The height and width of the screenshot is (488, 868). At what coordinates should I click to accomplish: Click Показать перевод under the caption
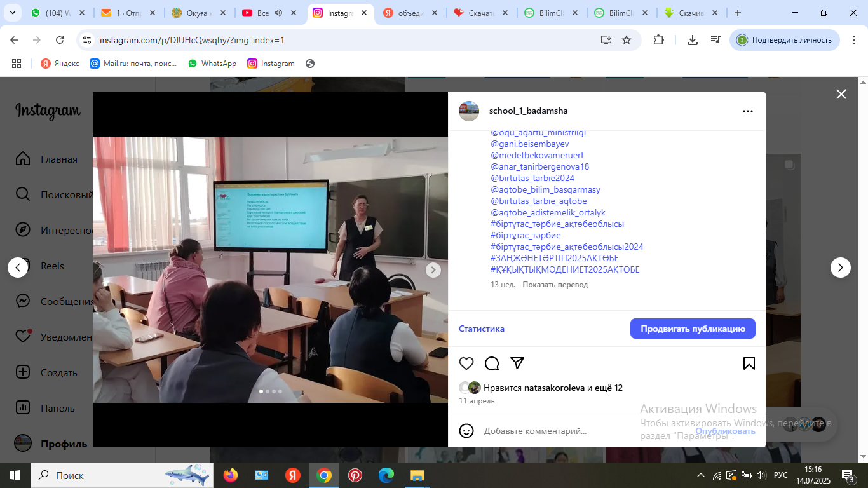tap(555, 285)
